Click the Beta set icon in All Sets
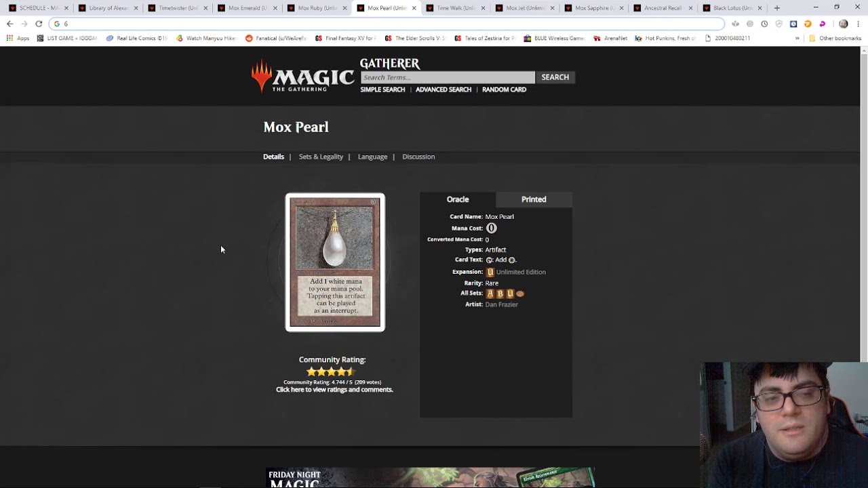The image size is (868, 488). click(500, 293)
